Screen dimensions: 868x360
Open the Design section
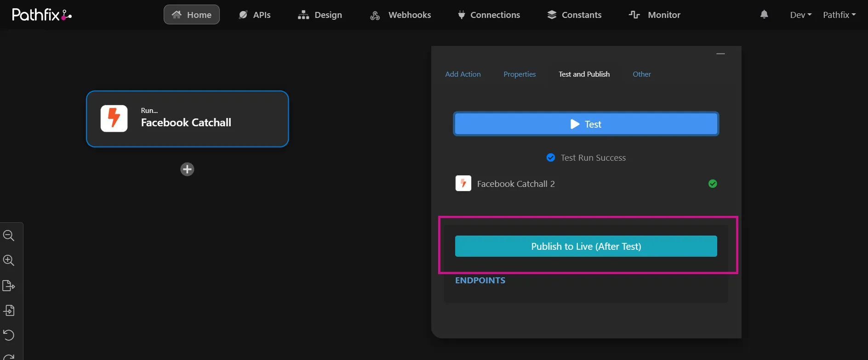pyautogui.click(x=320, y=15)
